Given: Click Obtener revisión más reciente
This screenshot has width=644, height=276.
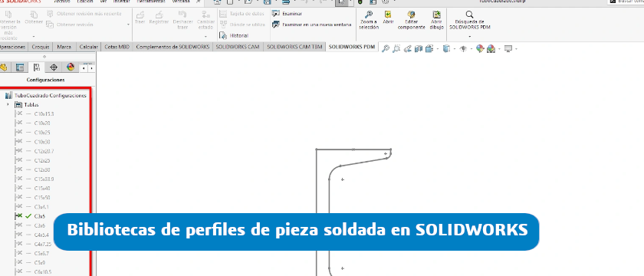Looking at the screenshot, I should pyautogui.click(x=84, y=14).
